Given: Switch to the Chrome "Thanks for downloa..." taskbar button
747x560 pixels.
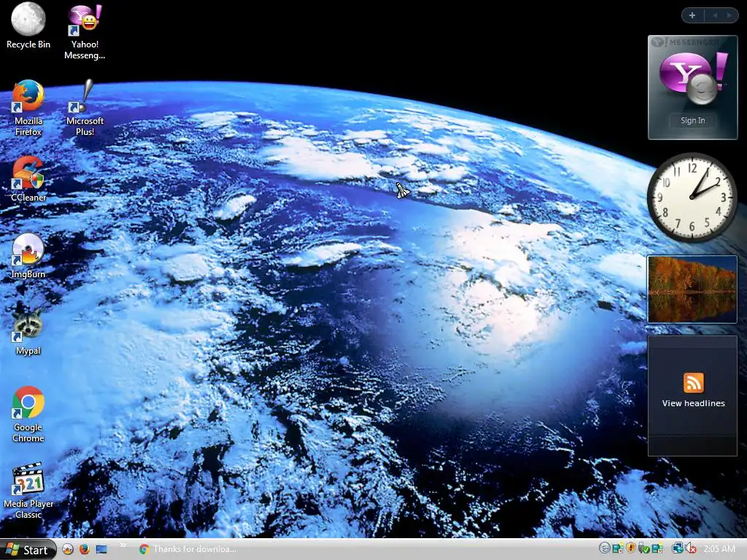Looking at the screenshot, I should coord(188,549).
